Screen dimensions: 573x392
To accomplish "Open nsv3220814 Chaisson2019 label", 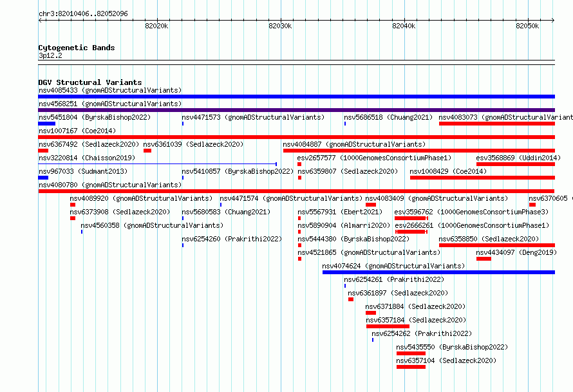I will pyautogui.click(x=87, y=158).
